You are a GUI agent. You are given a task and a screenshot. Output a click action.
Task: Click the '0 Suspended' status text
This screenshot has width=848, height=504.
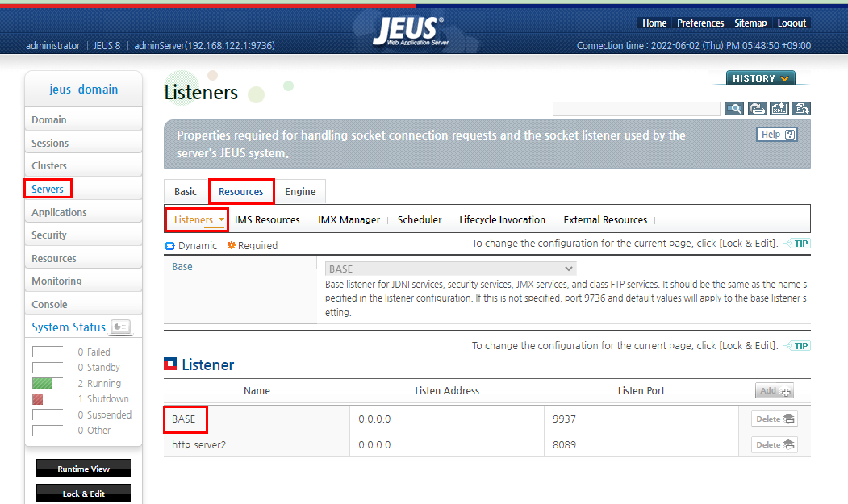pyautogui.click(x=104, y=414)
